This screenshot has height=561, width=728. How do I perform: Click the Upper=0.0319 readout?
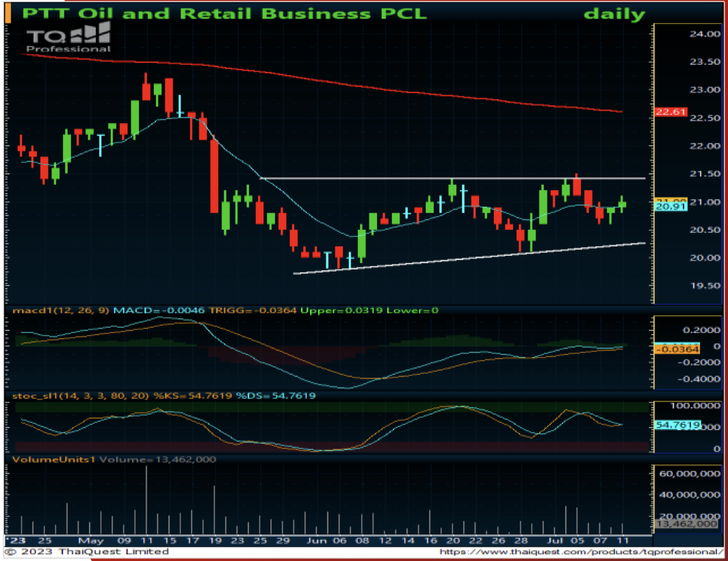[x=341, y=310]
